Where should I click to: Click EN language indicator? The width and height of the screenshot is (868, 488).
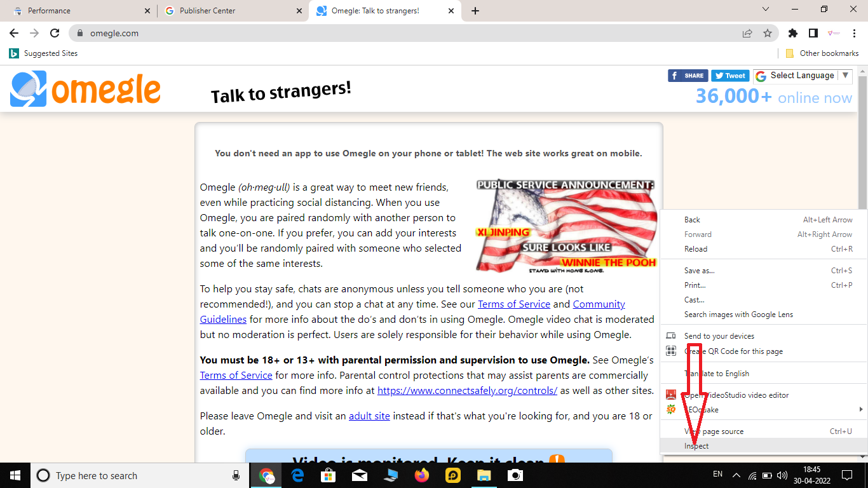pos(718,474)
